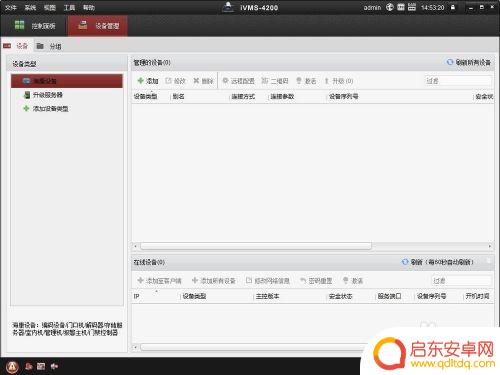This screenshot has height=375, width=500.
Task: Click the managed devices horizontal scrollbar
Action: pyautogui.click(x=256, y=246)
